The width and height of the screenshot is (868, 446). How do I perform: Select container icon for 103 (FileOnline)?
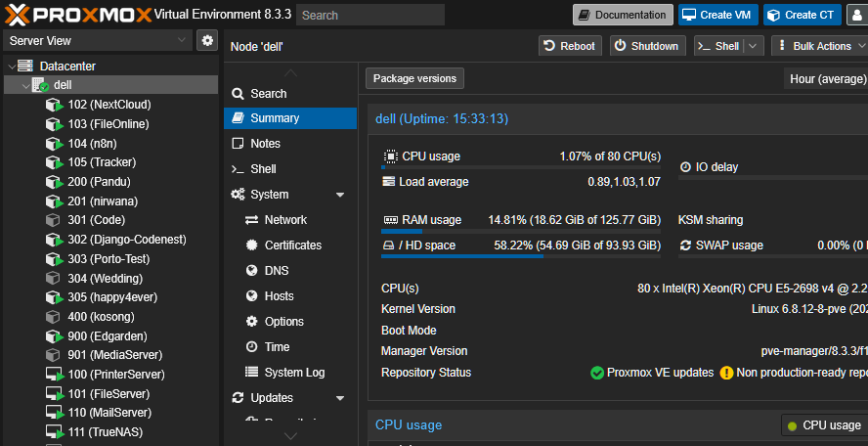pos(54,124)
